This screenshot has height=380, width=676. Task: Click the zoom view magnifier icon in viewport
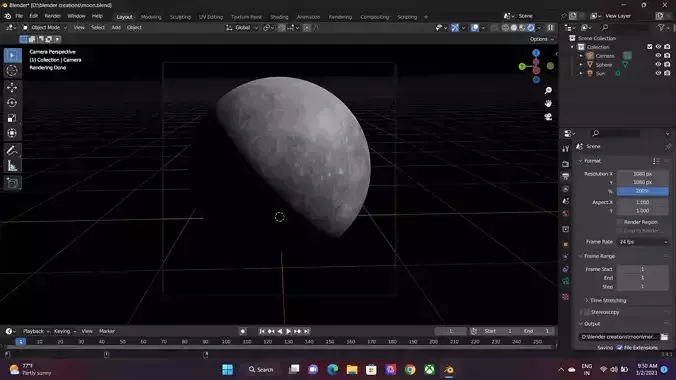548,90
